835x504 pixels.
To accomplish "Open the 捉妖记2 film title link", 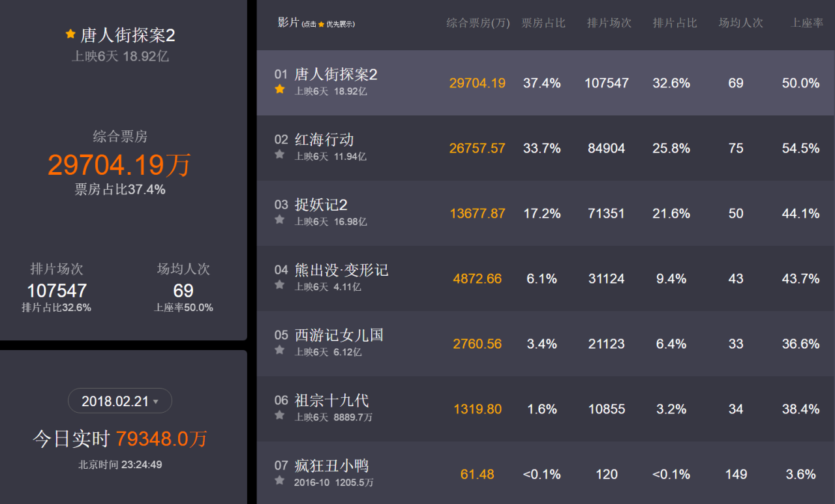I will tap(321, 205).
